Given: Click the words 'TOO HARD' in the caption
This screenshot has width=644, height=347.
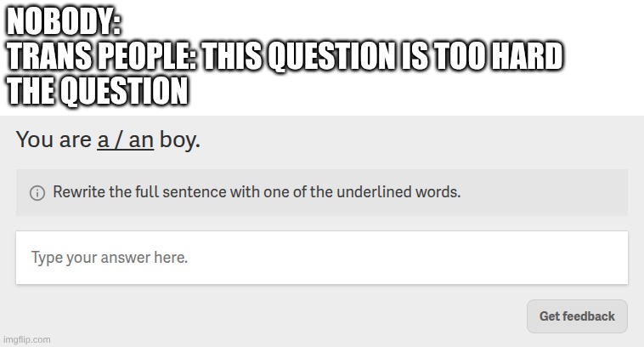Looking at the screenshot, I should 478,56.
